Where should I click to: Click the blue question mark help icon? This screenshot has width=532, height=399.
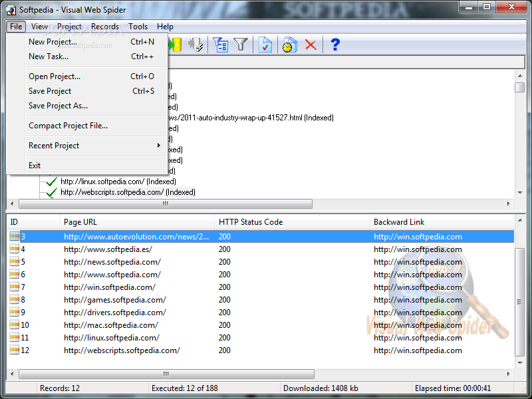coord(335,45)
